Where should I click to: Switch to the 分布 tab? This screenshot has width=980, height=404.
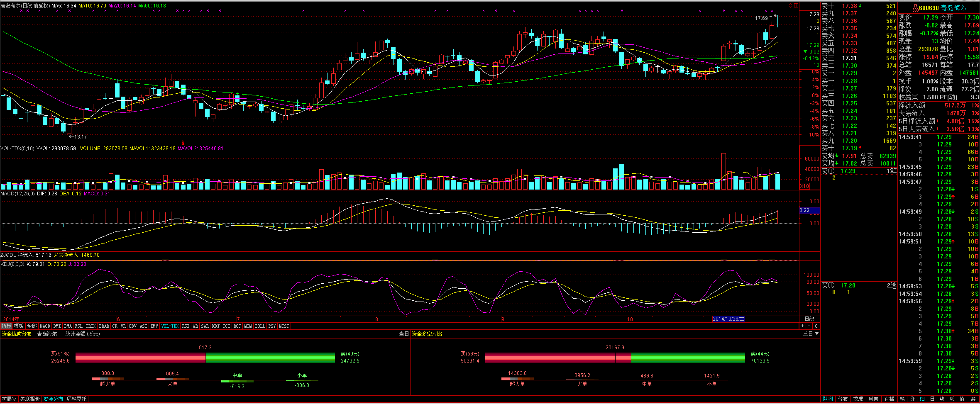click(x=843, y=399)
